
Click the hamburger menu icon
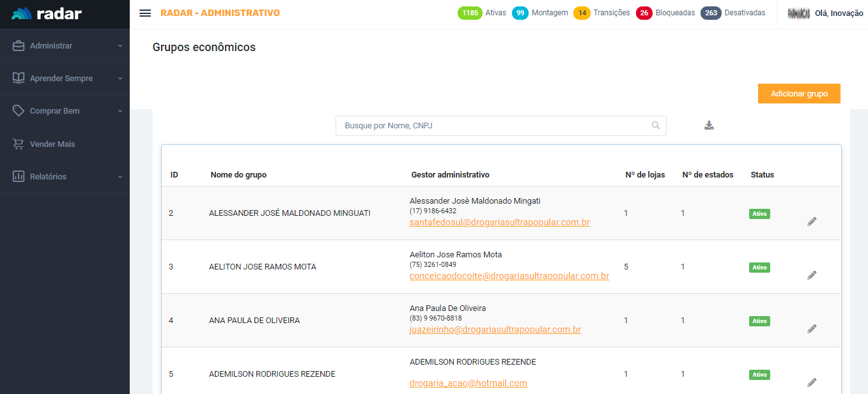point(145,13)
